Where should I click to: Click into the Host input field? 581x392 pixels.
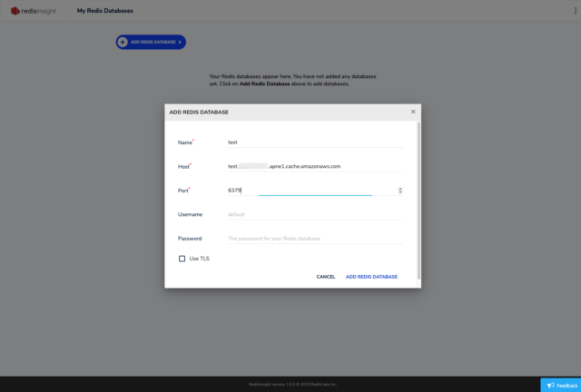(x=315, y=166)
